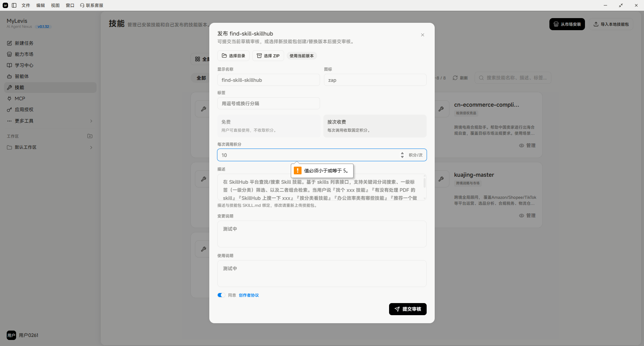Close the publish dialog with X
The width and height of the screenshot is (644, 346).
(423, 35)
